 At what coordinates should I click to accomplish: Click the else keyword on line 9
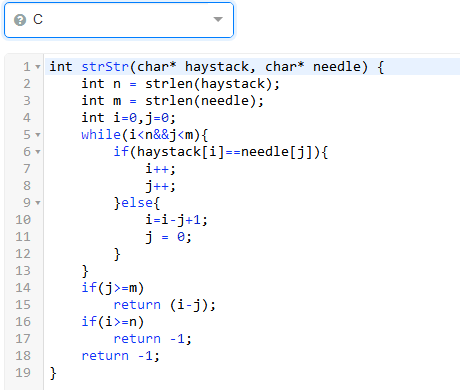tap(137, 203)
